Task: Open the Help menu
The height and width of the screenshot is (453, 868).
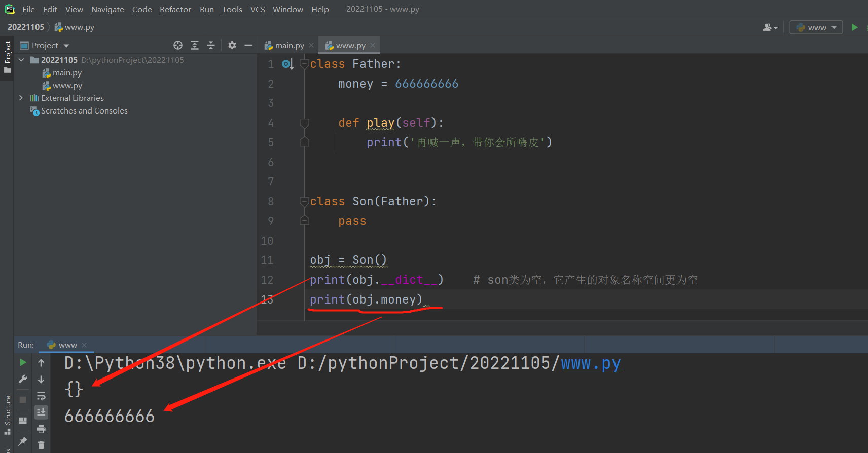Action: [x=320, y=9]
